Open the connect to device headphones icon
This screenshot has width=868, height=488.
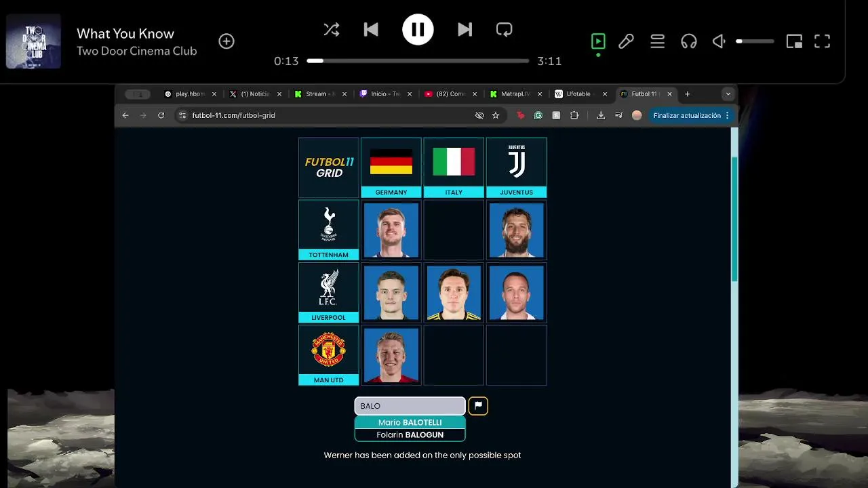(689, 41)
